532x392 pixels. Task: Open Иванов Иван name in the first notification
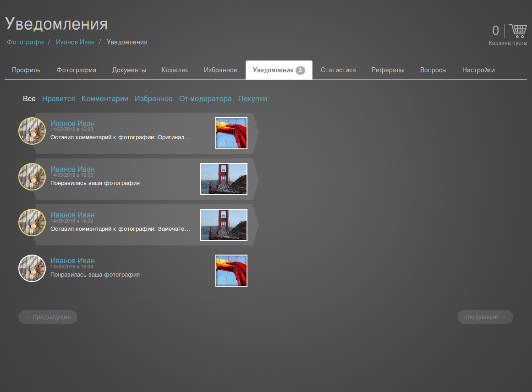[x=72, y=123]
